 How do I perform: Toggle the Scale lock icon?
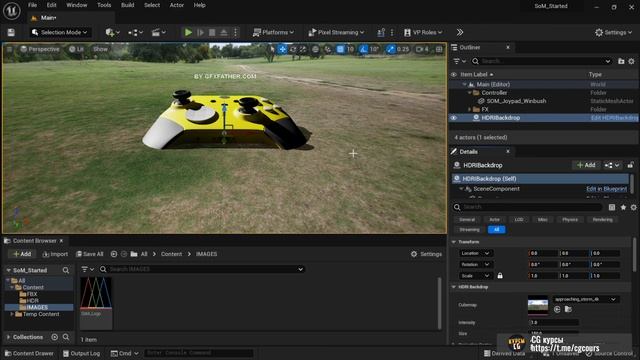click(500, 276)
